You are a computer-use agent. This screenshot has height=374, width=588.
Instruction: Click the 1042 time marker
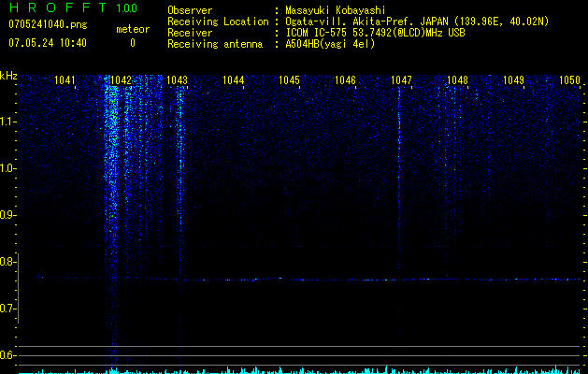coord(122,79)
